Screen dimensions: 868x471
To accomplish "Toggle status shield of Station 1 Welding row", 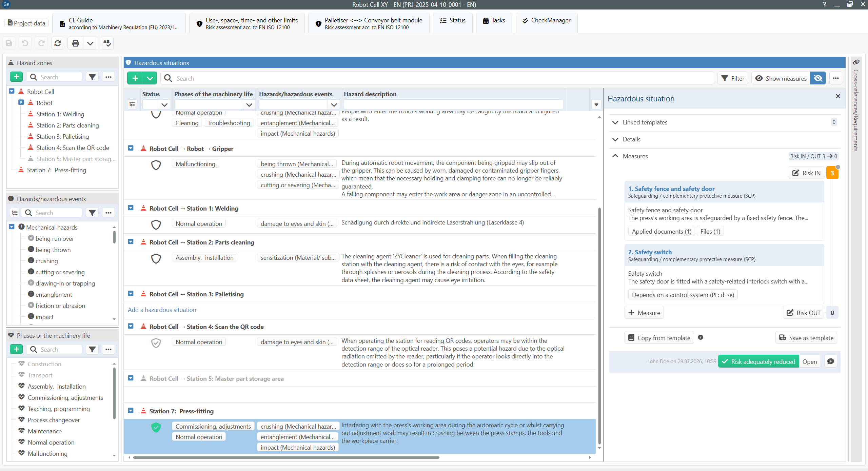I will 156,224.
